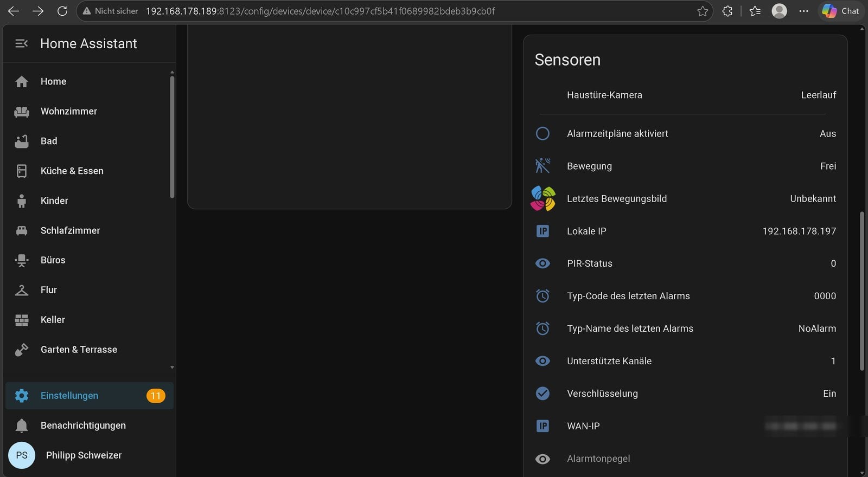868x477 pixels.
Task: Click the Büros office chair icon
Action: [22, 260]
